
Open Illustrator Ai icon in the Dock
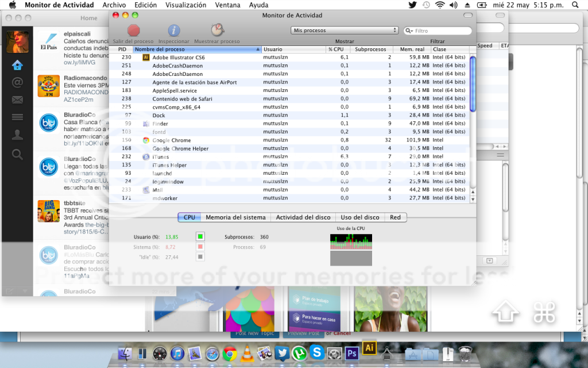click(x=369, y=348)
